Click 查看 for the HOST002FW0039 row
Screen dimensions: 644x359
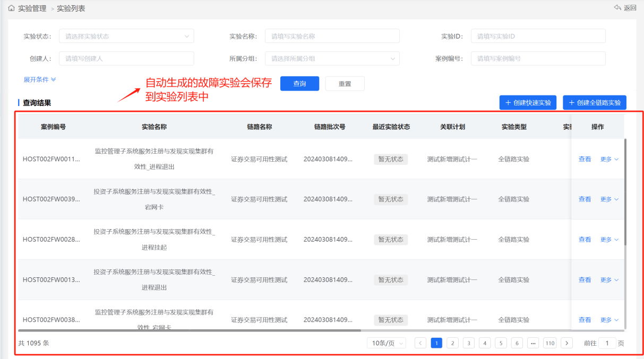click(x=585, y=199)
